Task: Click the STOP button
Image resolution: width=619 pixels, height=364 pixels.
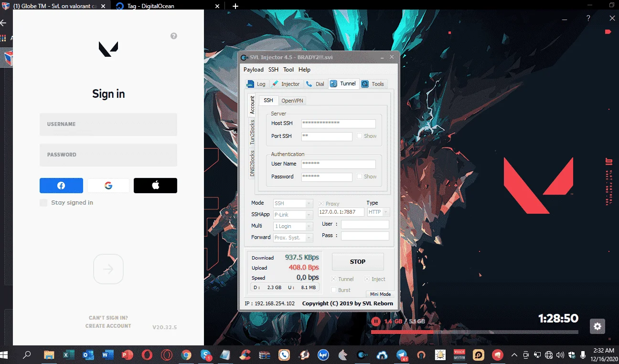Action: pyautogui.click(x=358, y=261)
